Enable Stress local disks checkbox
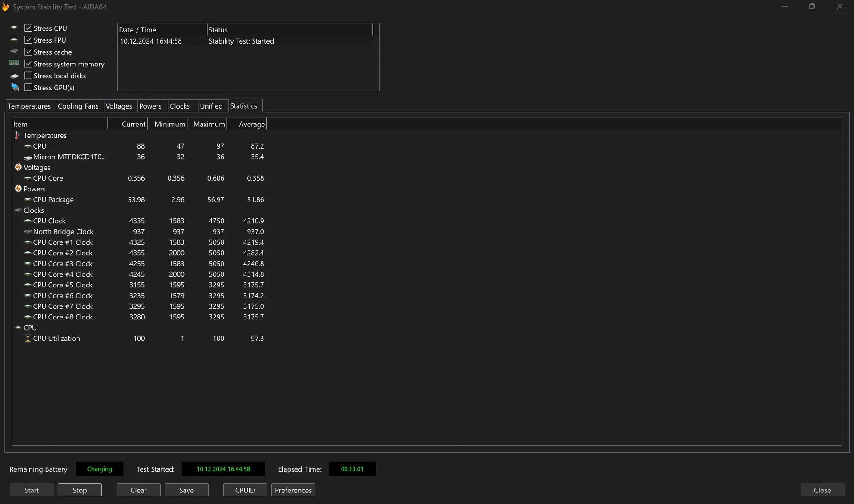Image resolution: width=854 pixels, height=504 pixels. click(x=28, y=75)
